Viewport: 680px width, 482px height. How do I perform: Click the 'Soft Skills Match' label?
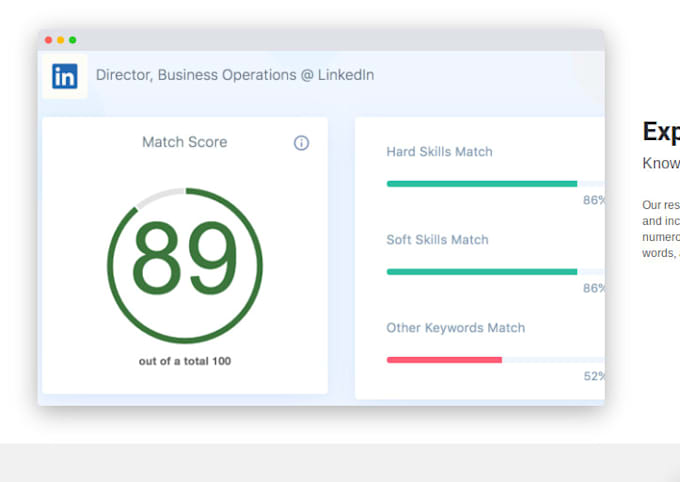pyautogui.click(x=437, y=240)
